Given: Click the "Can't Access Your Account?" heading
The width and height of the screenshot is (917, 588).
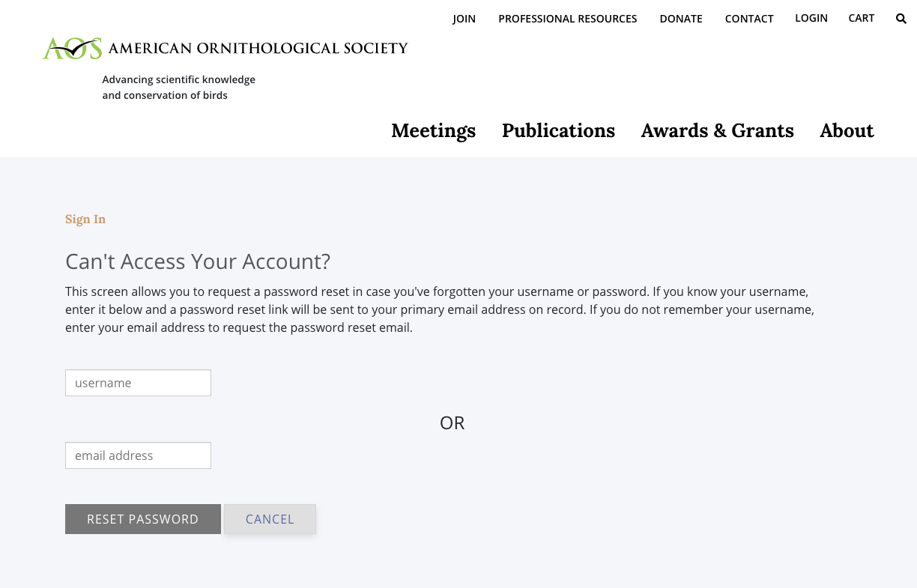Looking at the screenshot, I should click(198, 261).
